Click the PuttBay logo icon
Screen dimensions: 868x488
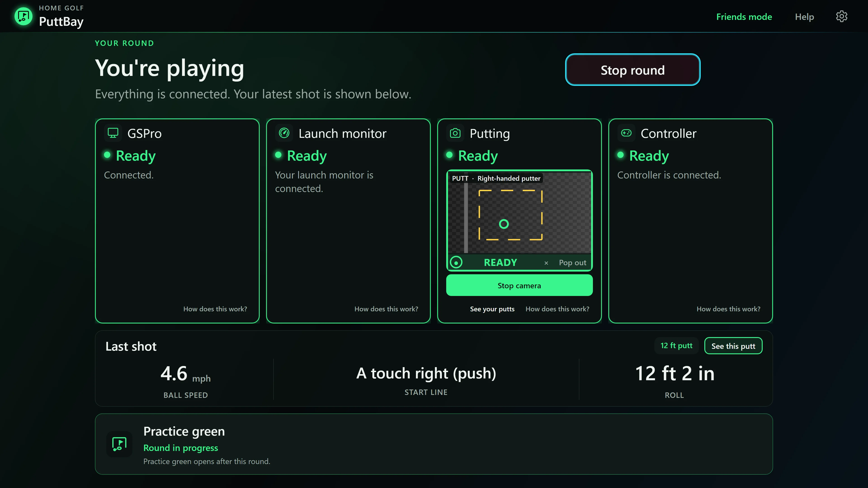click(23, 16)
